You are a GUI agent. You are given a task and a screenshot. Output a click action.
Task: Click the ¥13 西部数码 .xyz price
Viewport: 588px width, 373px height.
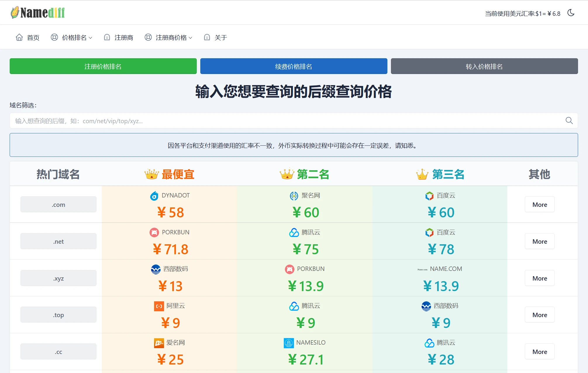170,286
